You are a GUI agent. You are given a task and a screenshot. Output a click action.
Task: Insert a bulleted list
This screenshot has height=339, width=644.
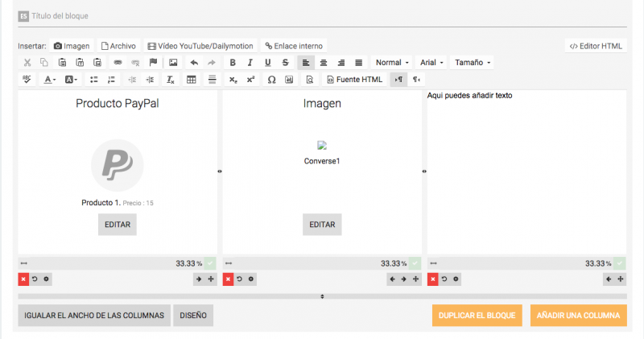(x=94, y=80)
